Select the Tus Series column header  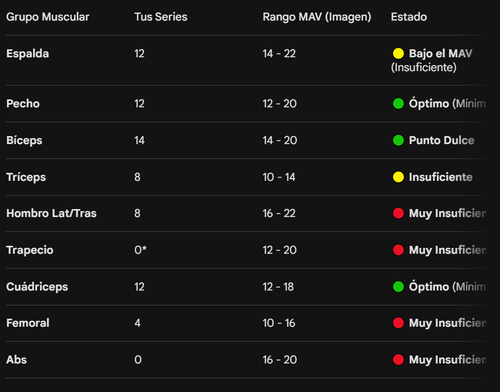tap(161, 17)
